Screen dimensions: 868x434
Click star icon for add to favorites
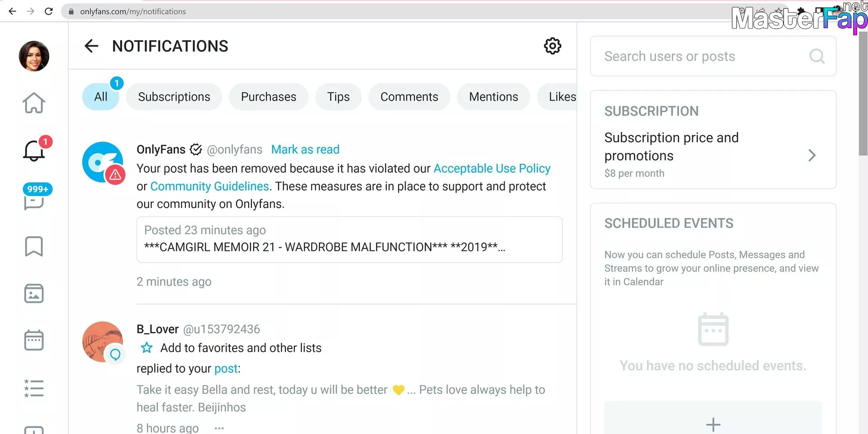coord(146,348)
